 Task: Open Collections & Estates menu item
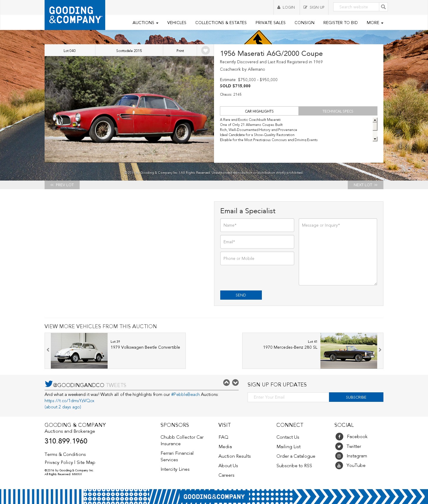pos(221,23)
